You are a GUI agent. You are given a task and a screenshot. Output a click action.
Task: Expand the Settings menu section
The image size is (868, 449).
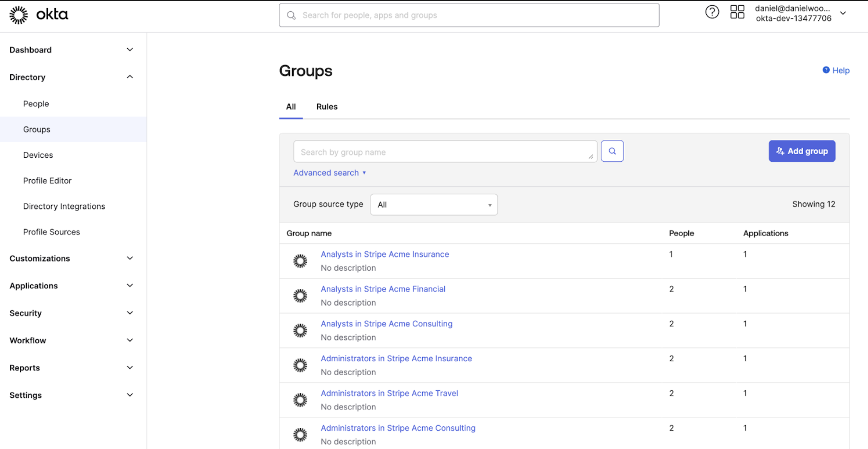(x=130, y=395)
